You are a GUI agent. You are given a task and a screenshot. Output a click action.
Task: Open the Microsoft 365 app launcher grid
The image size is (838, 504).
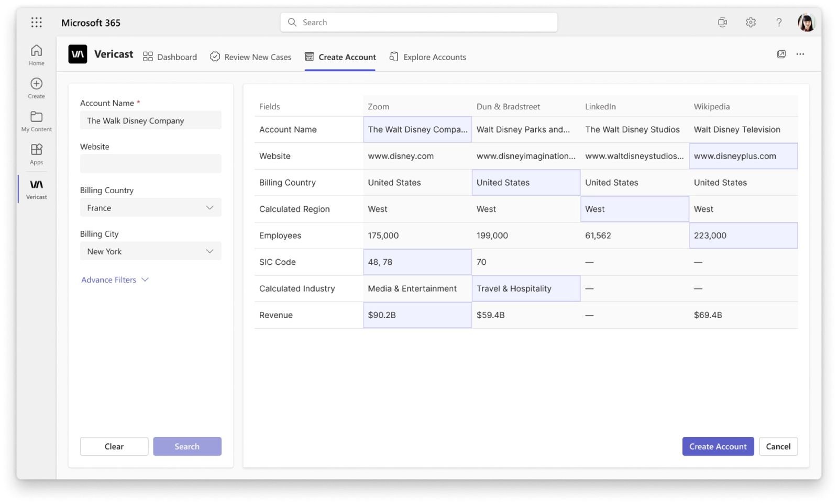(36, 23)
